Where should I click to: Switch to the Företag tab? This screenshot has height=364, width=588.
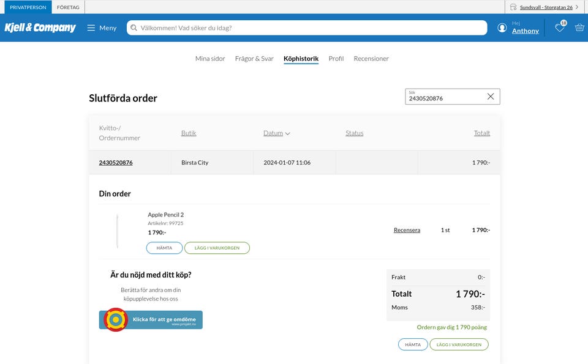pyautogui.click(x=67, y=7)
